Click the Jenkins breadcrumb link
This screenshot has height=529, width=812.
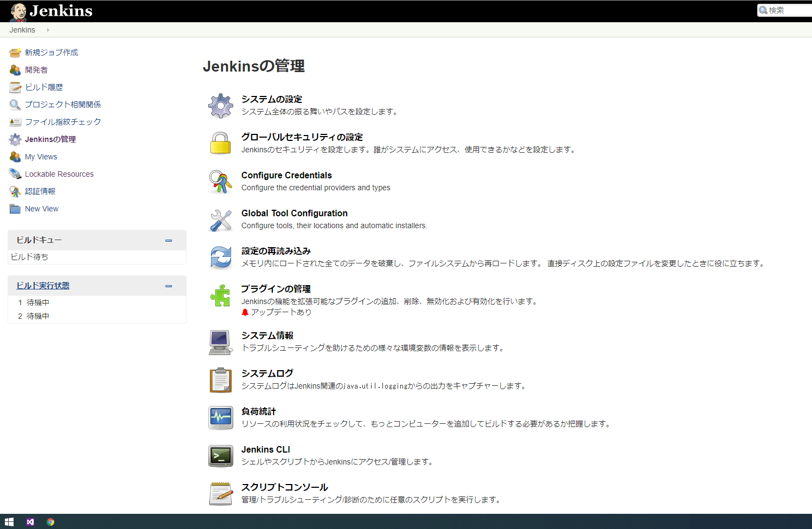22,30
